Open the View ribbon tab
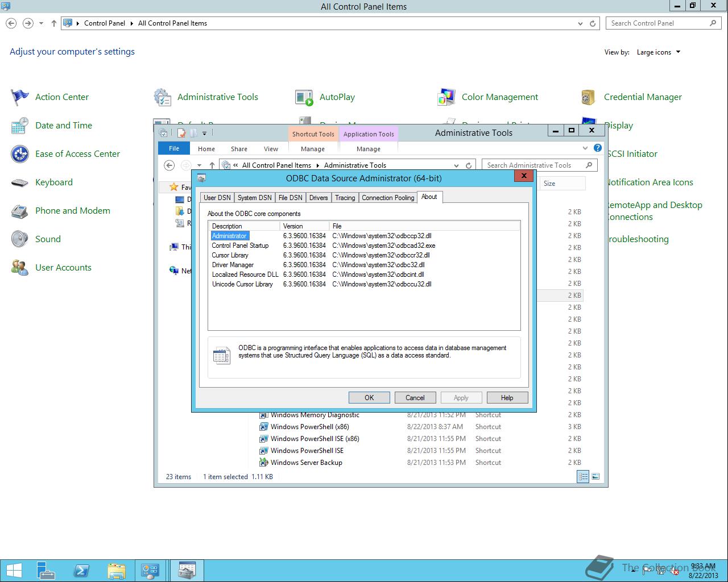Image resolution: width=728 pixels, height=582 pixels. pyautogui.click(x=271, y=149)
